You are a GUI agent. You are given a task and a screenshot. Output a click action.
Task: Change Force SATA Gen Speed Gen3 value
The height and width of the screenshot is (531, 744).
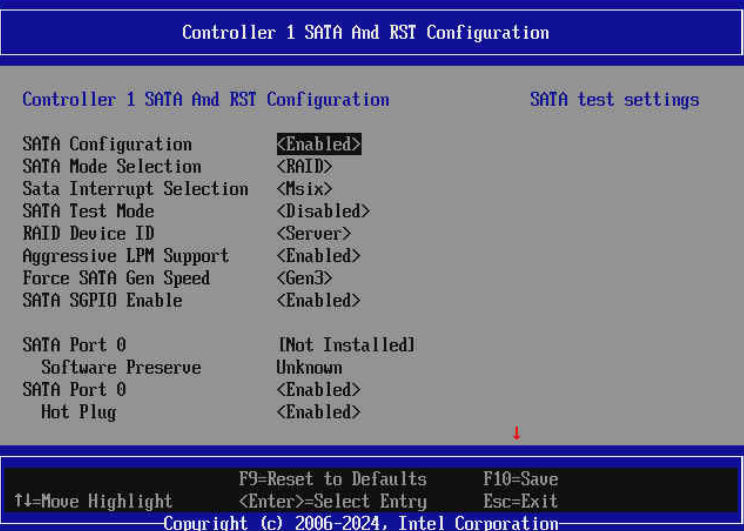(304, 278)
